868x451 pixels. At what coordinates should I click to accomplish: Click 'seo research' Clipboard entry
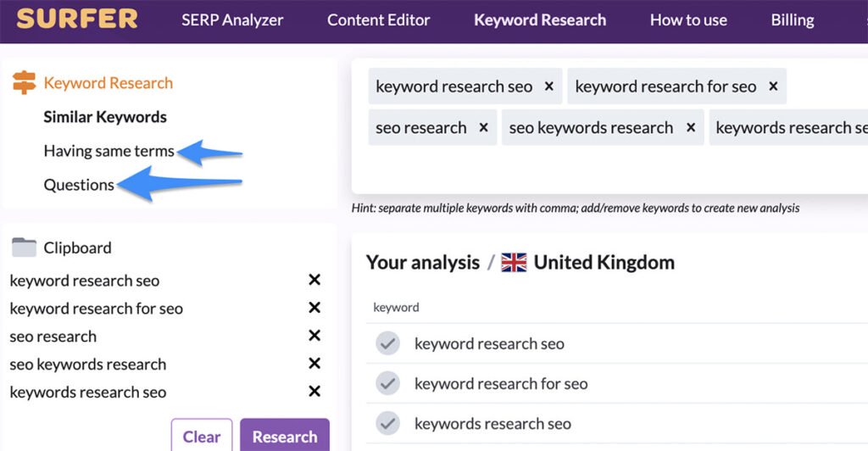(x=53, y=337)
